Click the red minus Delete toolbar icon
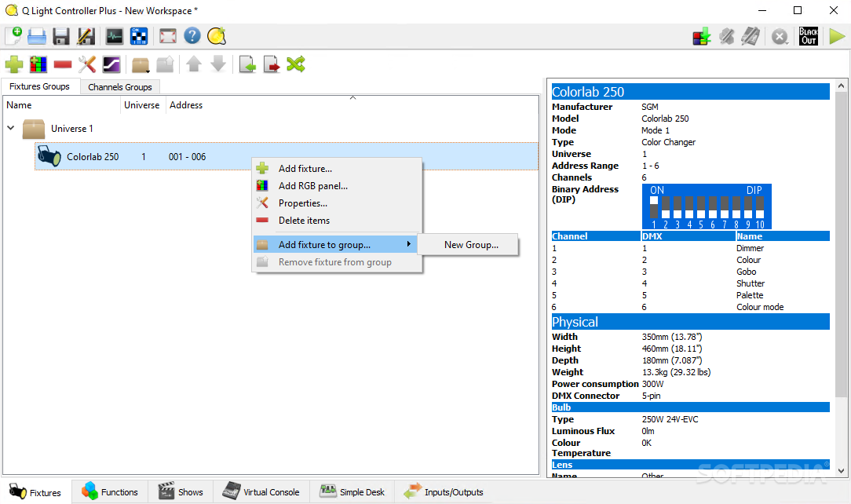 (63, 64)
